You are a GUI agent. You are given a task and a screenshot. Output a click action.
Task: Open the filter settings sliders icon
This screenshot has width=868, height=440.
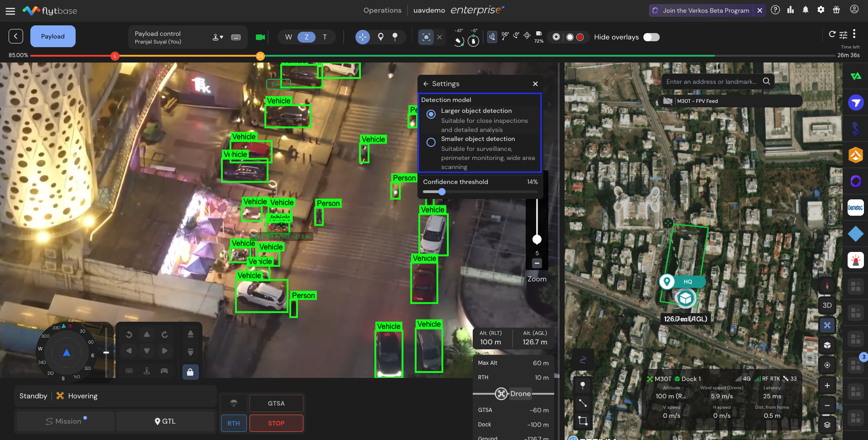[x=843, y=35]
